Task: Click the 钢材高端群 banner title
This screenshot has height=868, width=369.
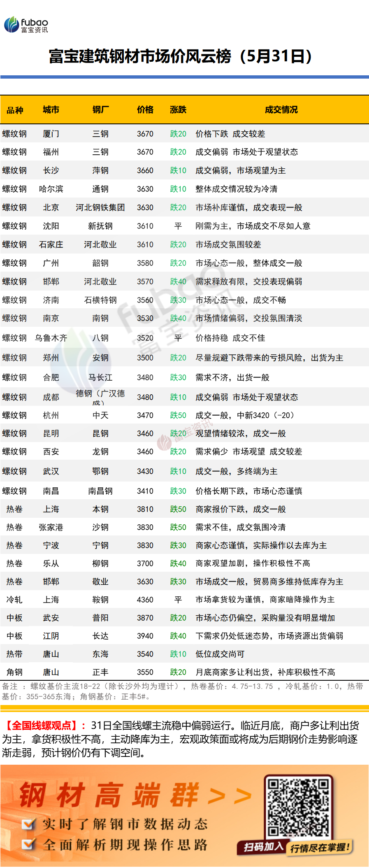Action: click(x=109, y=795)
